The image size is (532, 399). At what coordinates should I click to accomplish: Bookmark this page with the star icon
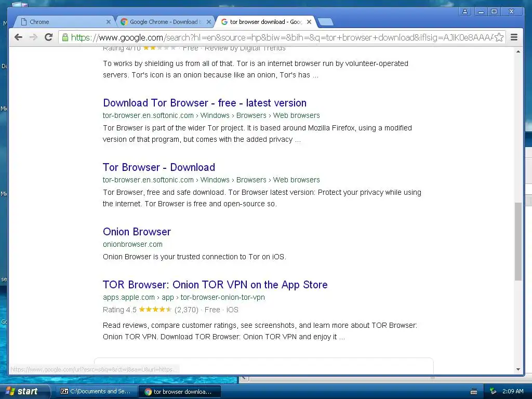499,37
